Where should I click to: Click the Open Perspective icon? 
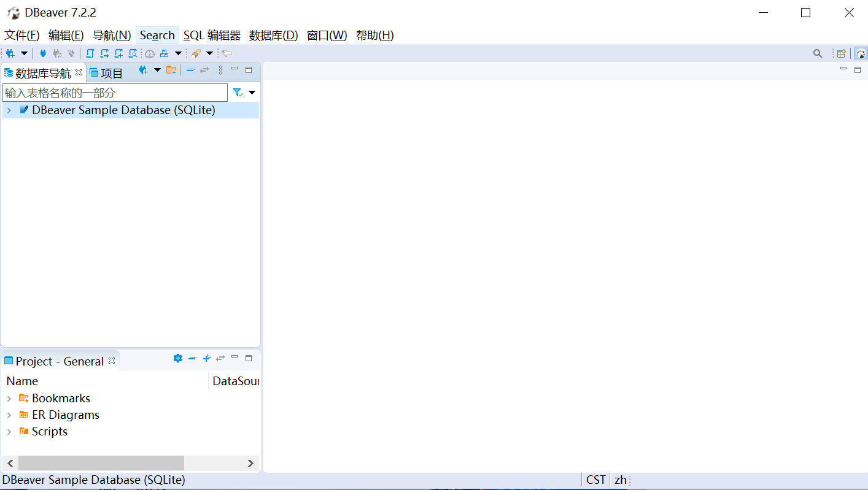842,53
